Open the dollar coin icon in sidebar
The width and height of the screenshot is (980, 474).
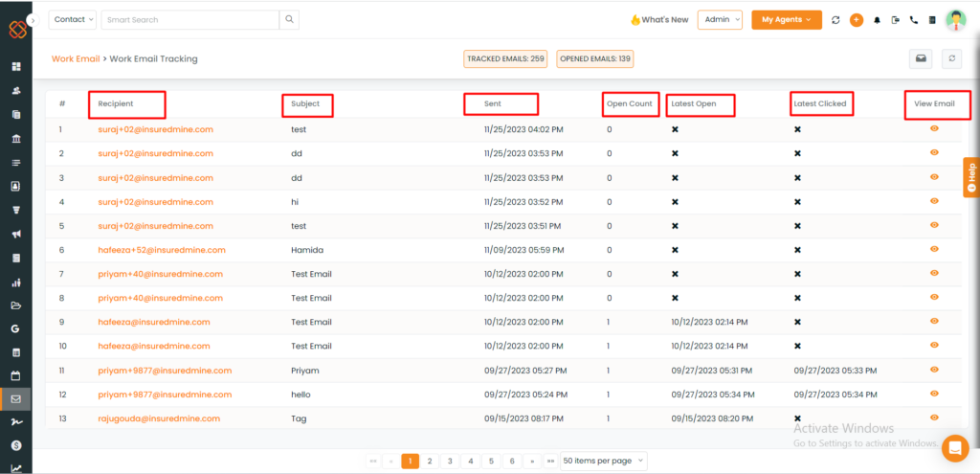pos(16,446)
